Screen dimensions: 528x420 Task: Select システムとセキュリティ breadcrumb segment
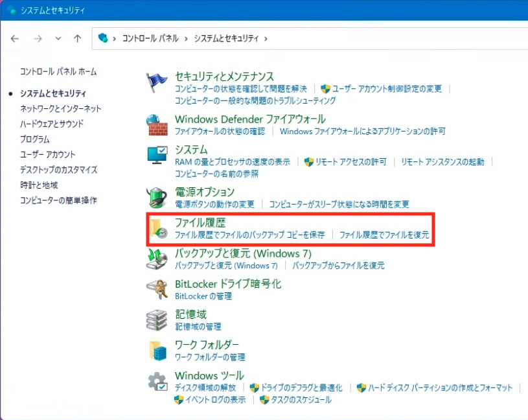(226, 38)
